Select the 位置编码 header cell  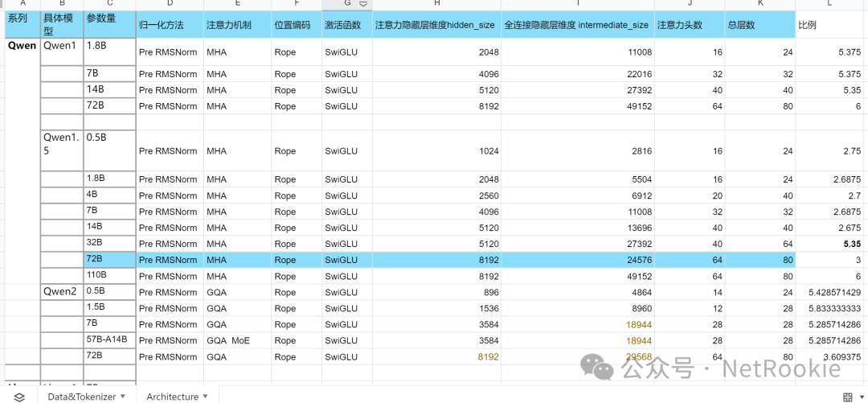coord(297,25)
